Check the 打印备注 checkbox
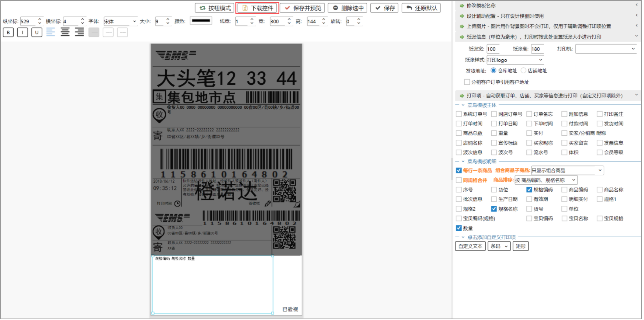644x320 pixels. tap(600, 114)
